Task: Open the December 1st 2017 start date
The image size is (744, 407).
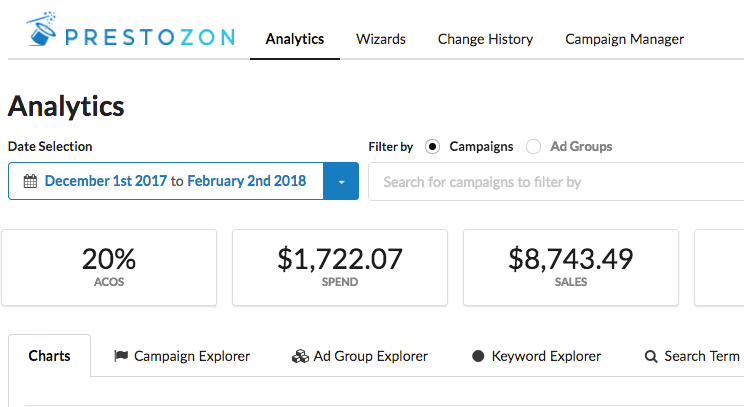Action: 106,182
